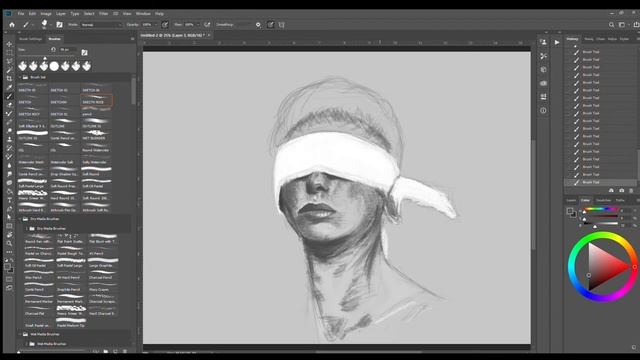The image size is (640, 360).
Task: Select the highlighted Sketch Rock brush preset
Action: point(96,100)
